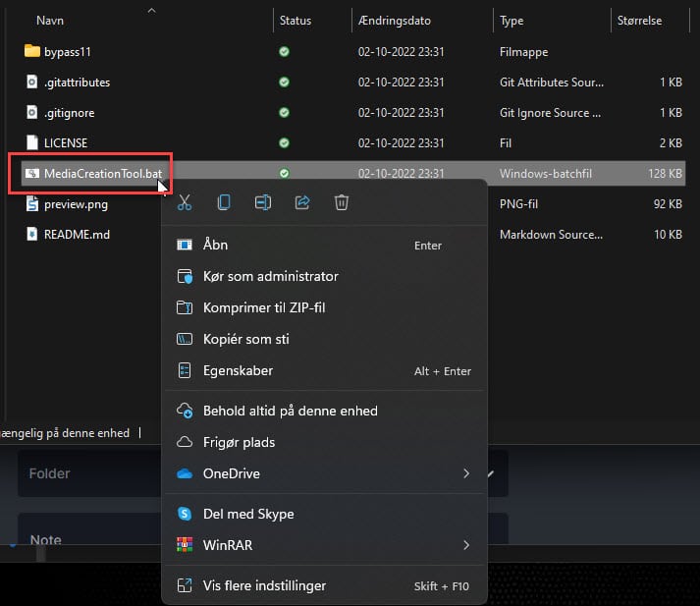The image size is (700, 606).
Task: Select the bypass11 folder name
Action: (x=68, y=52)
